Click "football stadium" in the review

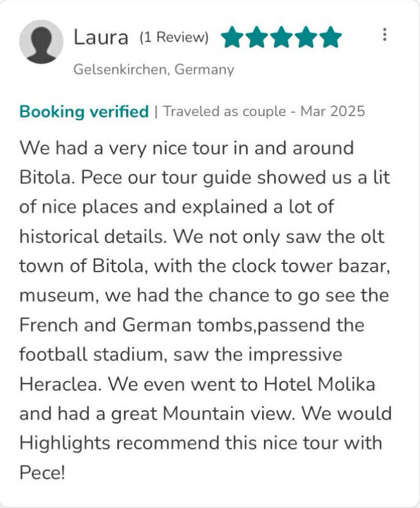[91, 354]
